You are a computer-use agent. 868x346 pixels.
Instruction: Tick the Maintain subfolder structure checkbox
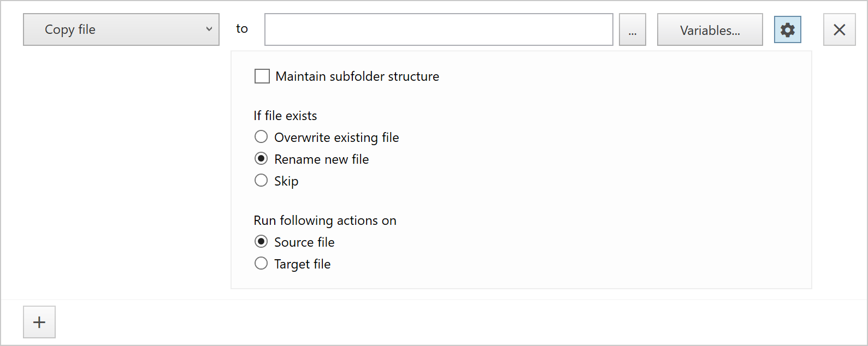pyautogui.click(x=262, y=76)
